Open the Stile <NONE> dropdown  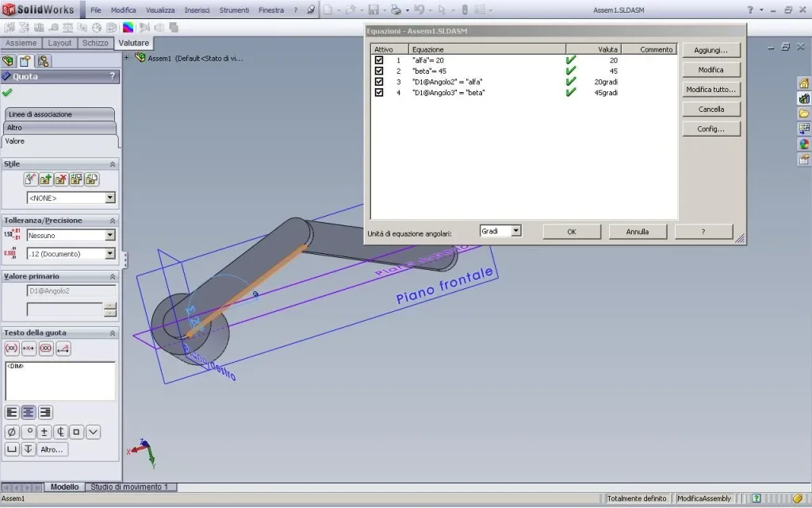coord(109,198)
